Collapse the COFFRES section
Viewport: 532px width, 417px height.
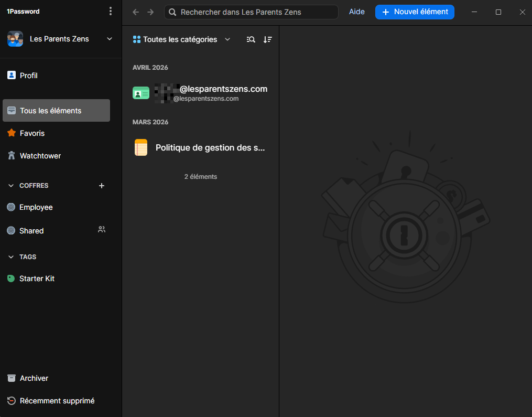10,185
